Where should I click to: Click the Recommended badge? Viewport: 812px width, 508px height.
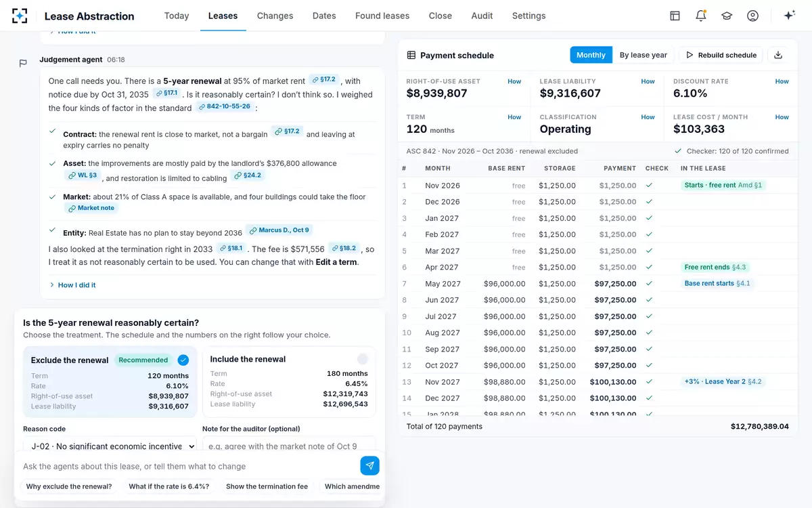coord(143,360)
